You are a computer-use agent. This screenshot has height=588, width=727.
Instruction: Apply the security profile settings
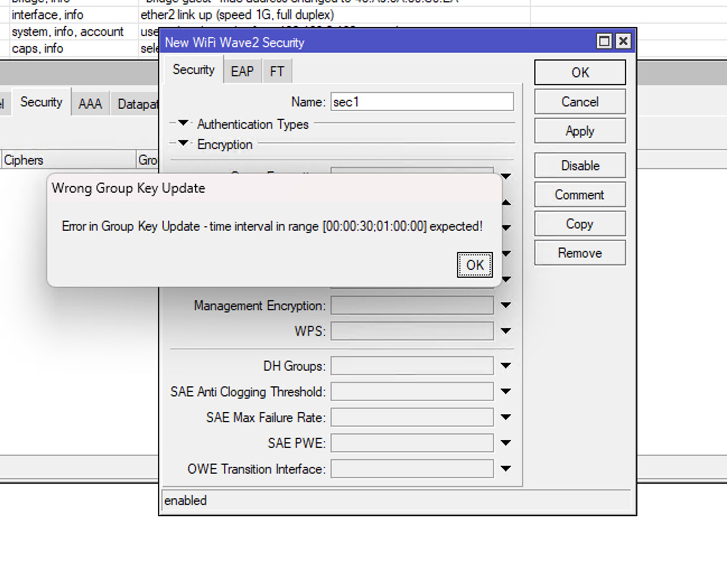click(x=580, y=131)
